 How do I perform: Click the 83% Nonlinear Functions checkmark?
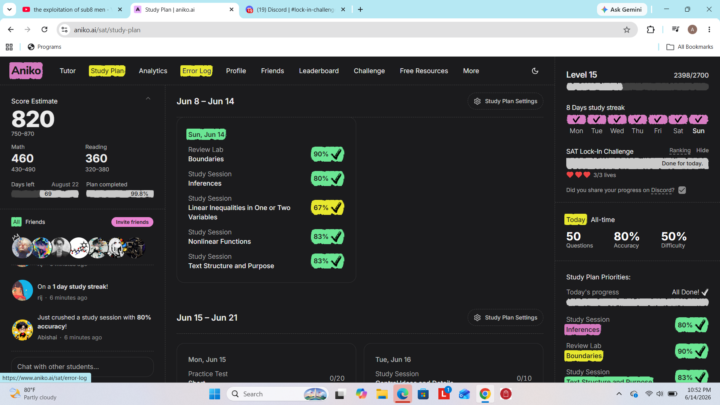pyautogui.click(x=327, y=237)
